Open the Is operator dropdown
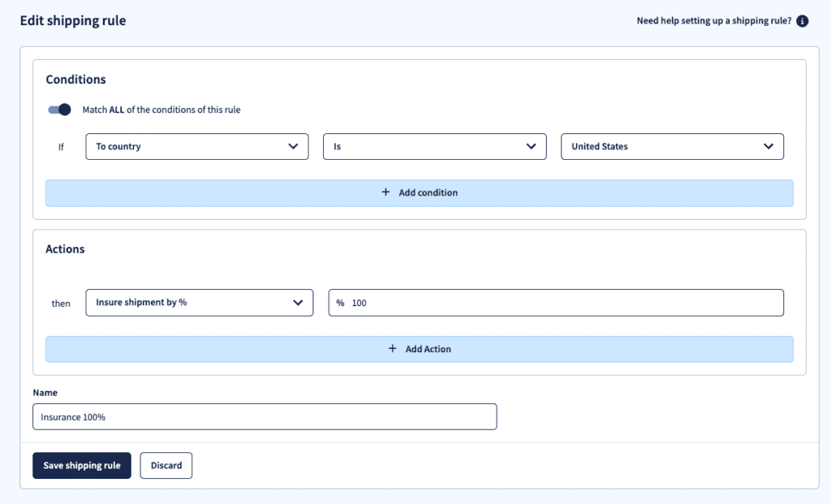This screenshot has height=504, width=831. [x=435, y=147]
